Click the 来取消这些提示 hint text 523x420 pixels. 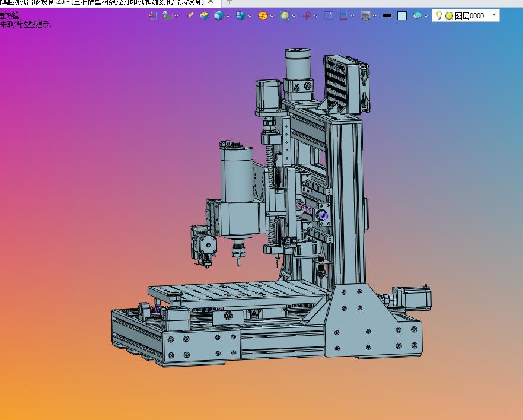[25, 24]
